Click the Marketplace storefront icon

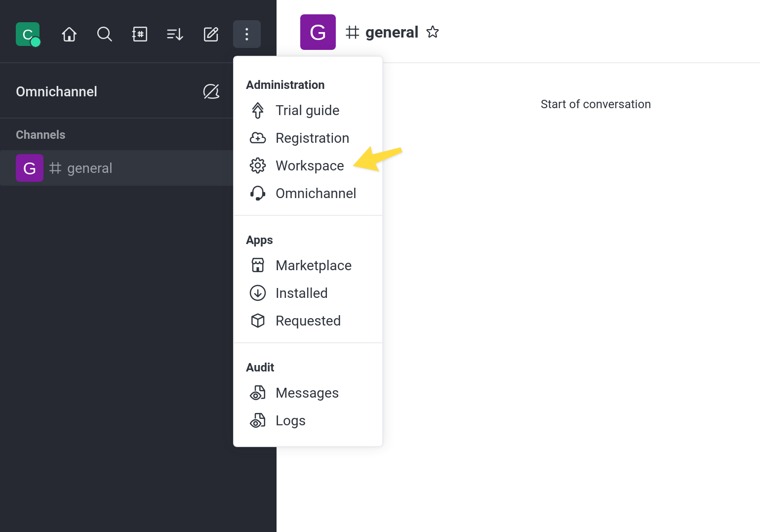click(258, 265)
